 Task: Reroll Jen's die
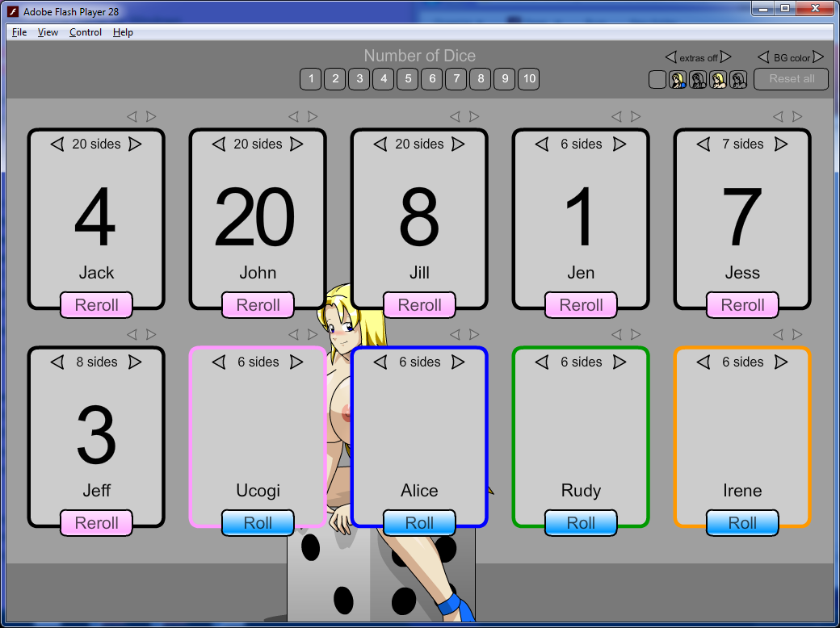pyautogui.click(x=582, y=305)
